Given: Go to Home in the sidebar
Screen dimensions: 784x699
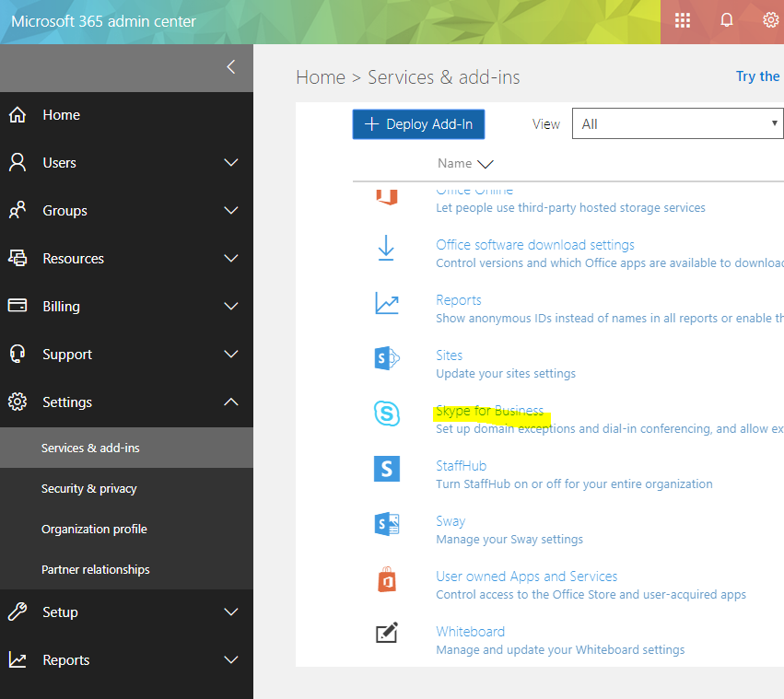Looking at the screenshot, I should (61, 115).
